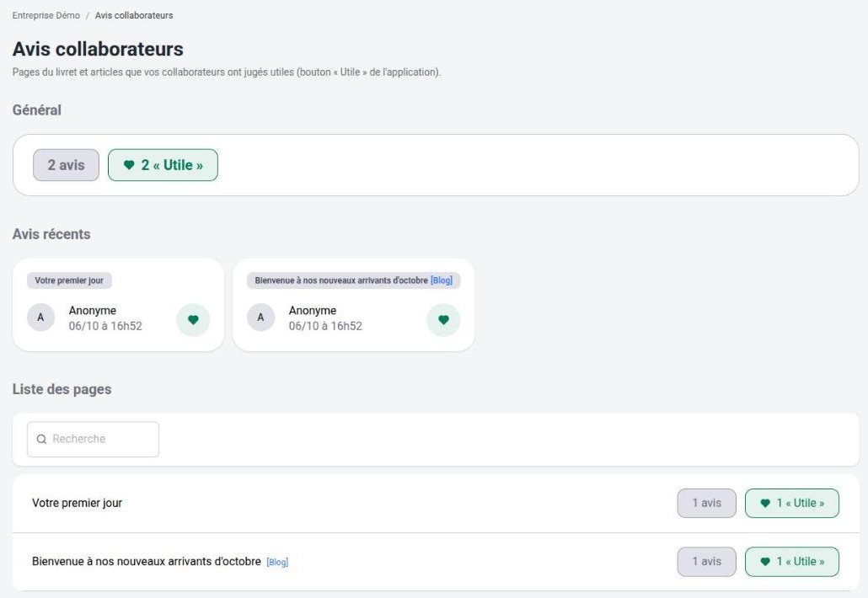Click the 'Votre premier jour' tag in recent reviews
The width and height of the screenshot is (868, 598).
(69, 280)
